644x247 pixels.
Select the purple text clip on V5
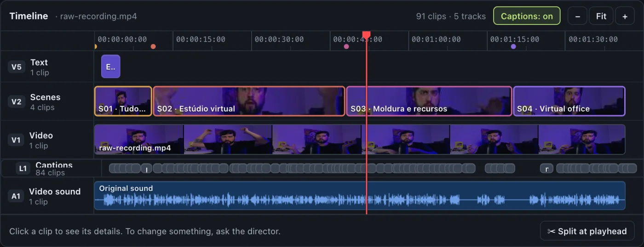111,67
